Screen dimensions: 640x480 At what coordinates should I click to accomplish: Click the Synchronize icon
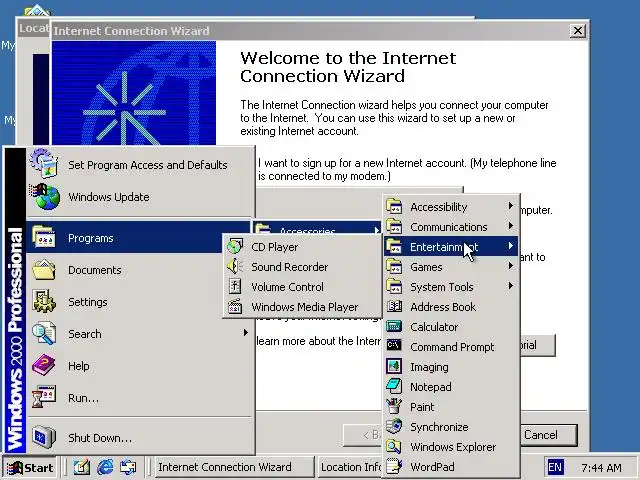(x=394, y=426)
